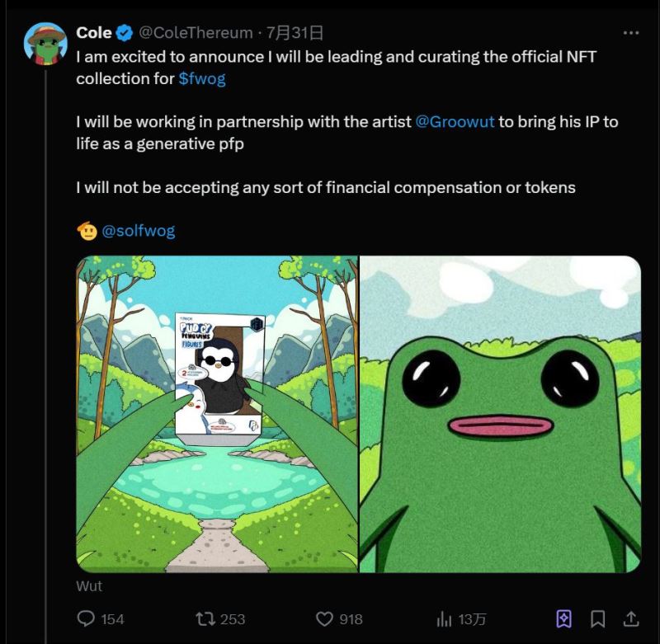Screen dimensions: 660x644
Task: Open the Cole display name profile link
Action: pos(94,33)
